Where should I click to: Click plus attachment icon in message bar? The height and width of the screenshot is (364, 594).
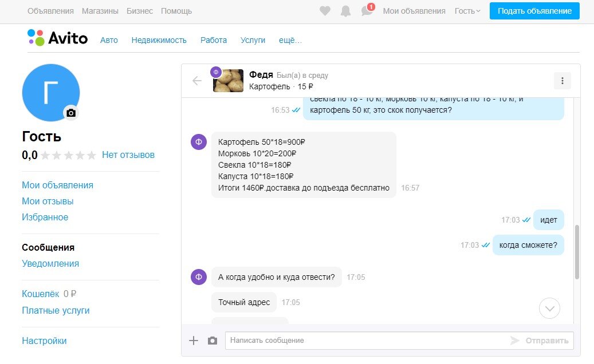pyautogui.click(x=194, y=341)
